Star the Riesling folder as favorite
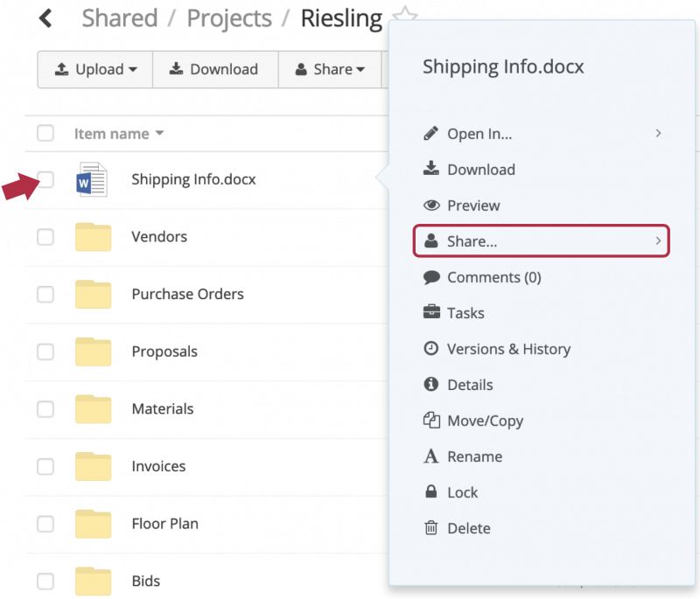Screen dimensions: 700x599 coord(405,14)
